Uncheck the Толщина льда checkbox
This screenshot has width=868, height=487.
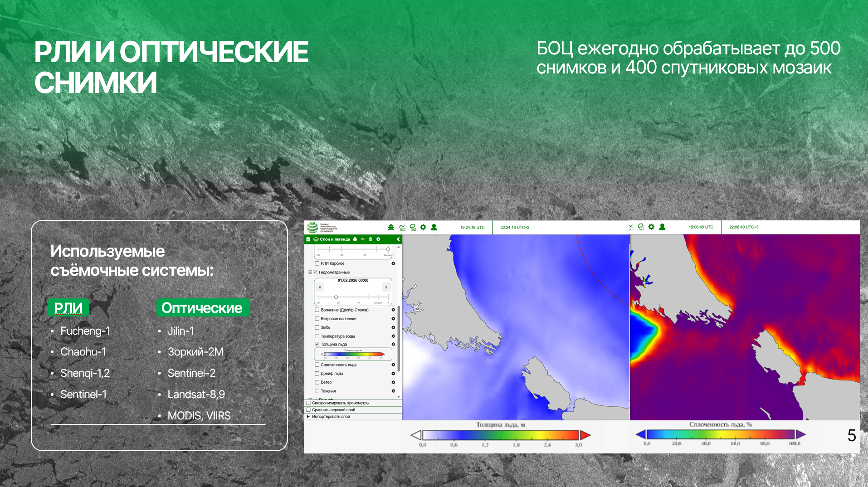point(317,344)
